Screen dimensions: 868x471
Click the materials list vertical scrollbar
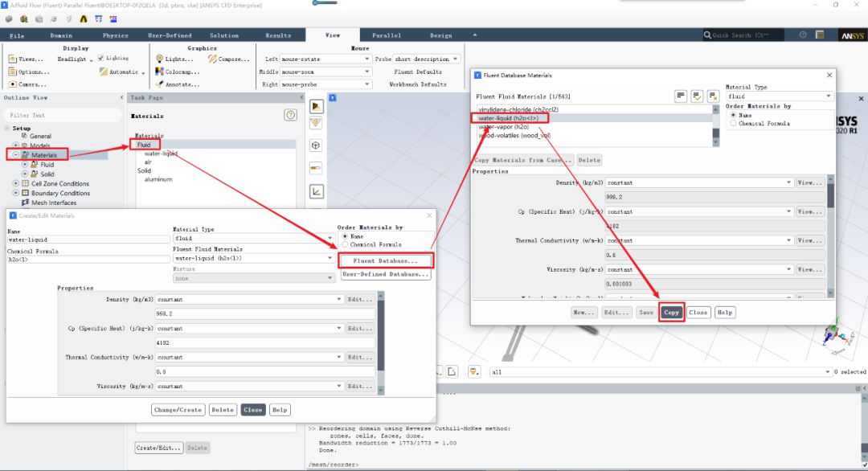coord(716,125)
